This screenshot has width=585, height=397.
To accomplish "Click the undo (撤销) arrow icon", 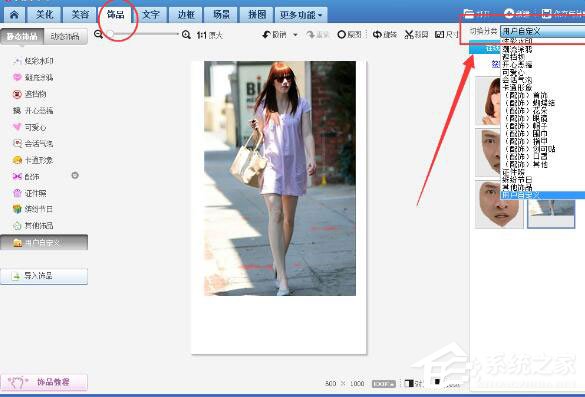I will pyautogui.click(x=266, y=35).
